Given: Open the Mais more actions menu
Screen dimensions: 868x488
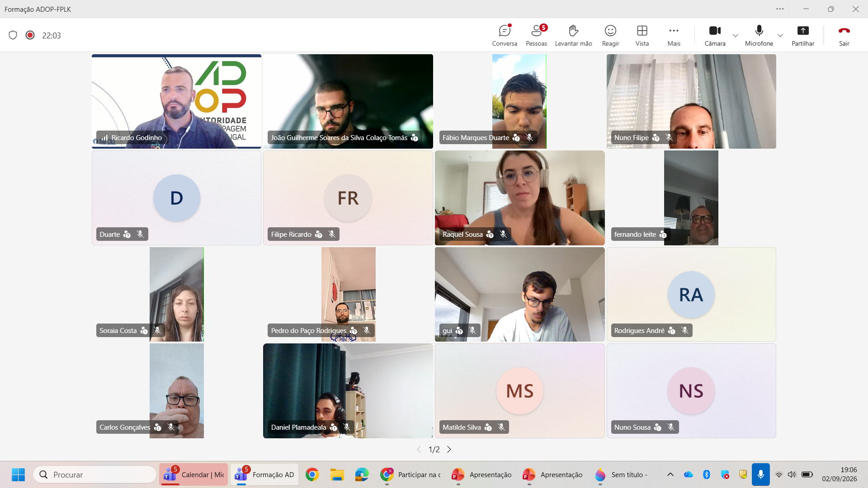Looking at the screenshot, I should [x=674, y=35].
